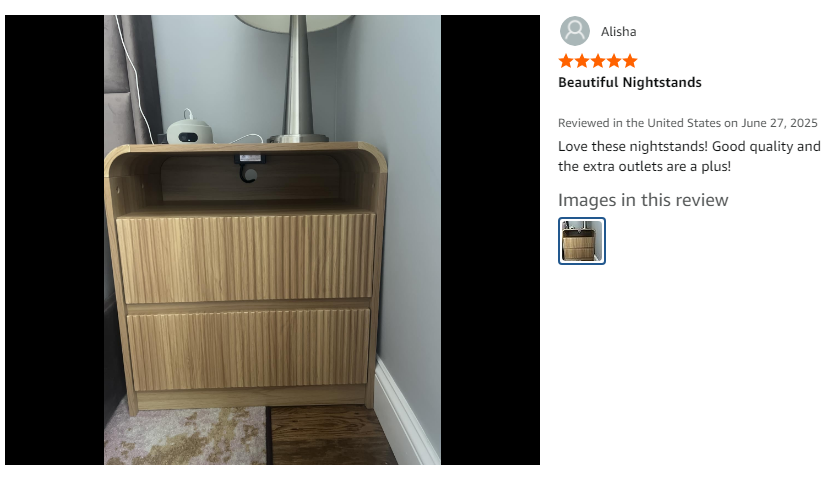Open reviewer name Alisha's profile

pyautogui.click(x=618, y=32)
